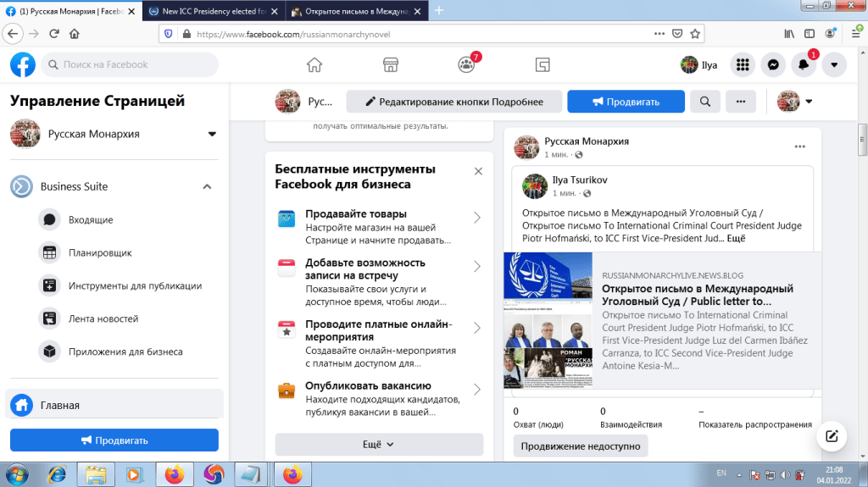This screenshot has height=487, width=868.
Task: Click the appointment calendar icon
Action: [287, 268]
